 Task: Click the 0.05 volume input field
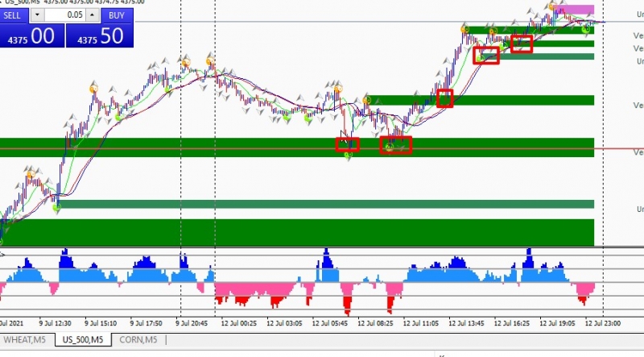[65, 15]
